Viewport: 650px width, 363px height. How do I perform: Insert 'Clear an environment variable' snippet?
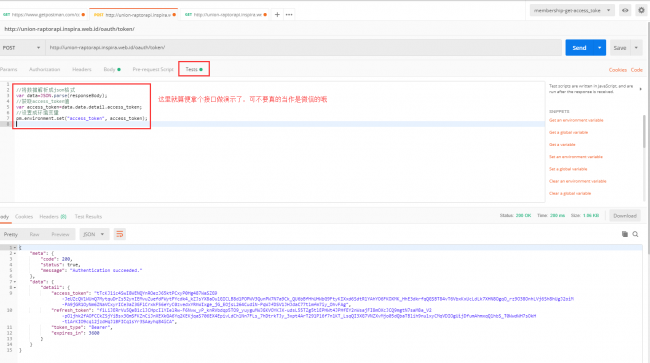tap(577, 181)
